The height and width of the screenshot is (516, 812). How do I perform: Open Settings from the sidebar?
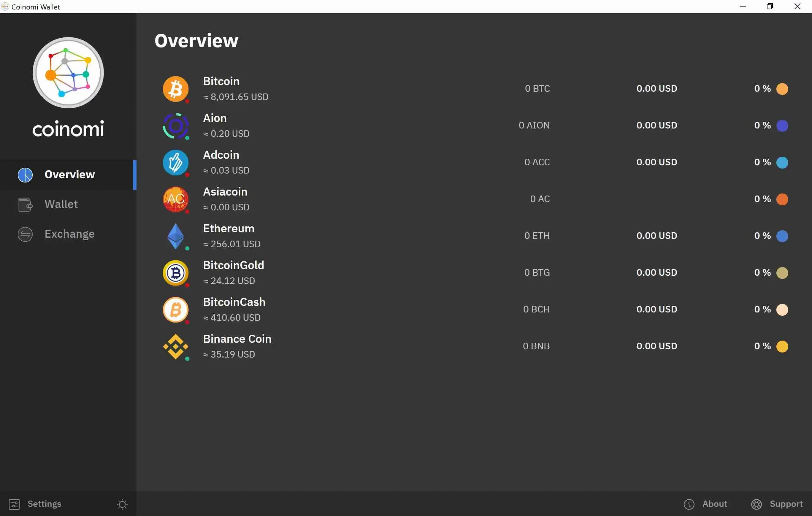click(x=35, y=504)
